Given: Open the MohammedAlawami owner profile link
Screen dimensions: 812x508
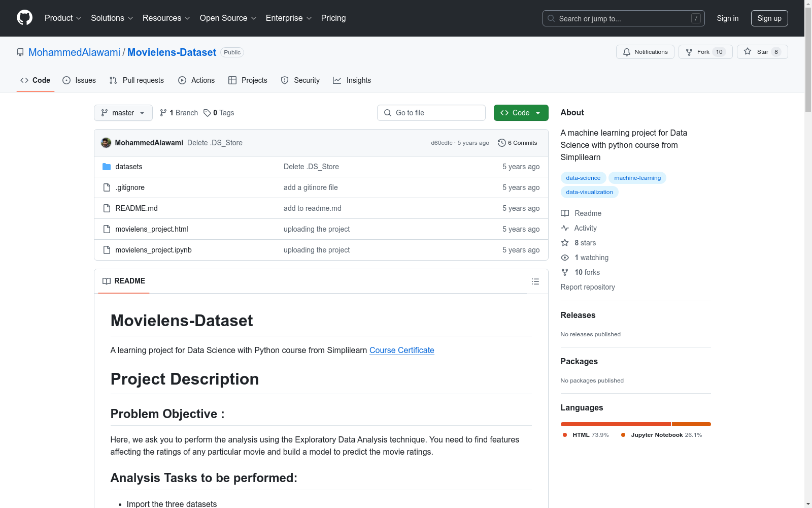Looking at the screenshot, I should 74,52.
